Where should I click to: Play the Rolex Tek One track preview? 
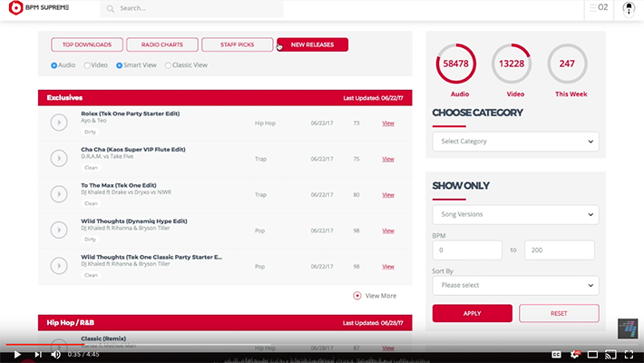(x=59, y=123)
